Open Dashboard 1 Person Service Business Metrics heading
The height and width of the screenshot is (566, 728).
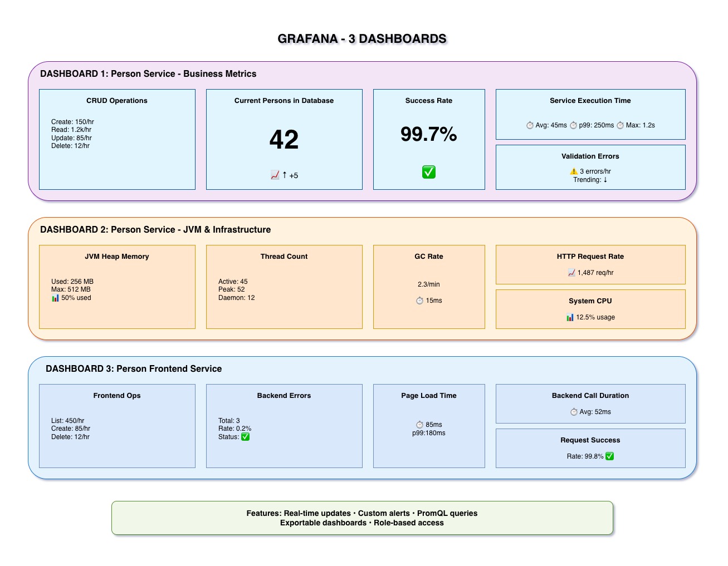pos(148,74)
